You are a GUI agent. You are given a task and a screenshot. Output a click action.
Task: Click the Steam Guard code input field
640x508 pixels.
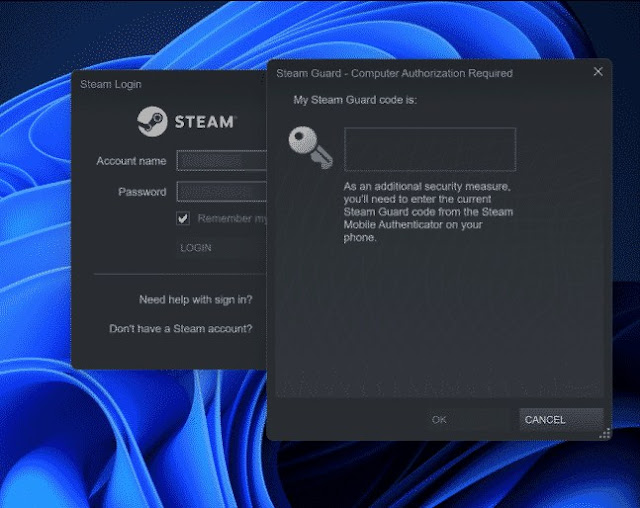tap(430, 149)
